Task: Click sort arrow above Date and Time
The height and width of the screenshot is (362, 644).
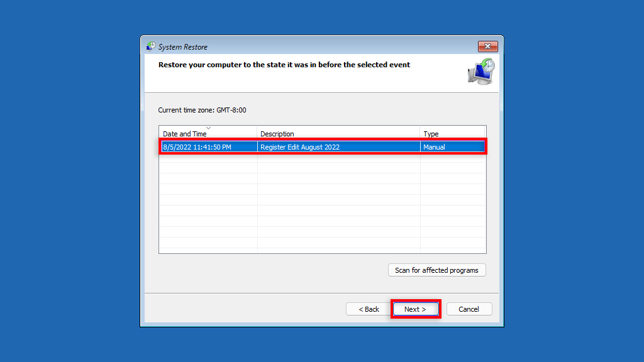Action: point(208,128)
